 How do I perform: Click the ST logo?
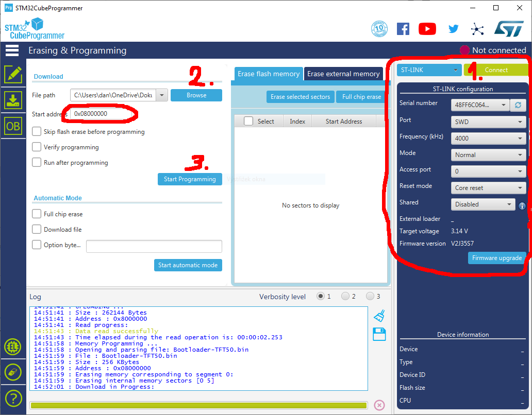click(509, 29)
